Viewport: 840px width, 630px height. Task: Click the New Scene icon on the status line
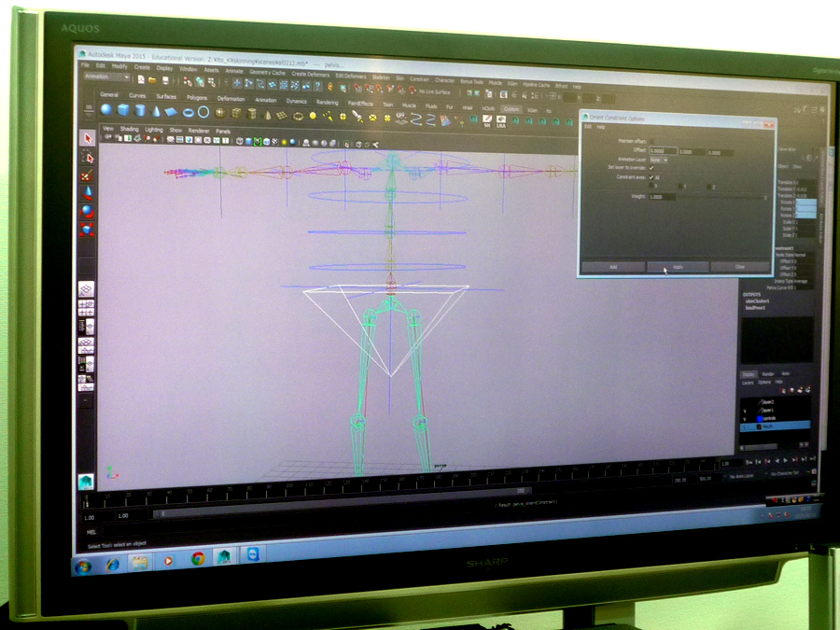coord(141,79)
